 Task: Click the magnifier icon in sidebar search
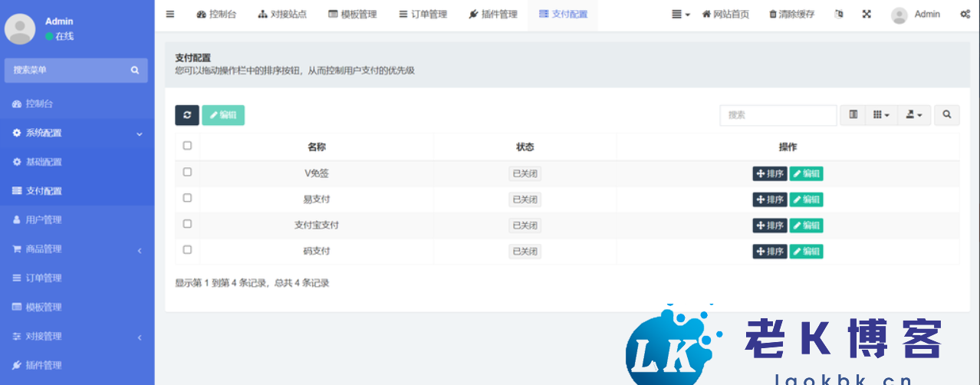135,70
